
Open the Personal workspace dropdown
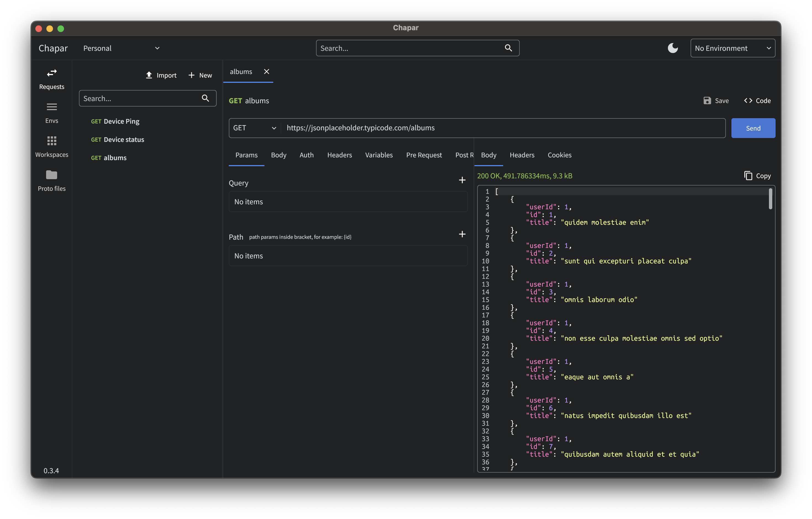pyautogui.click(x=121, y=48)
